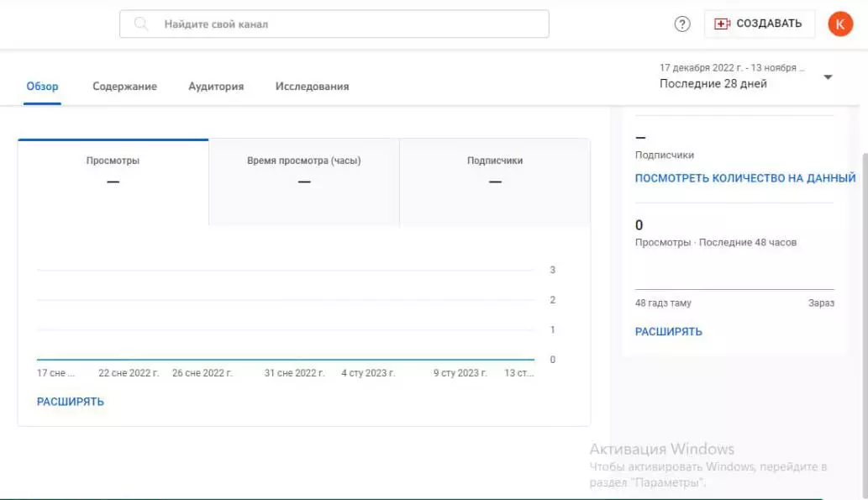Switch to the Обзор tab
The height and width of the screenshot is (500, 868).
(x=42, y=87)
